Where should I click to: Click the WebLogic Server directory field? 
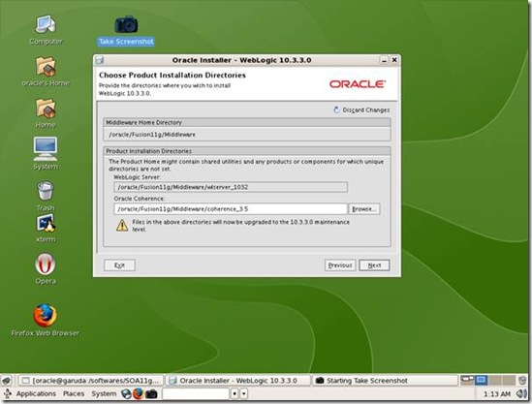click(231, 187)
